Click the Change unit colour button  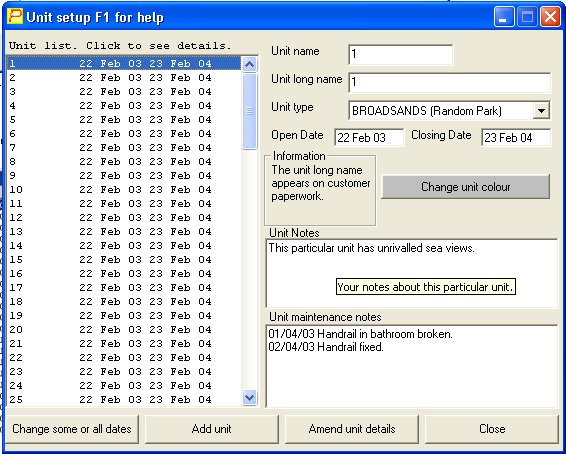point(465,187)
